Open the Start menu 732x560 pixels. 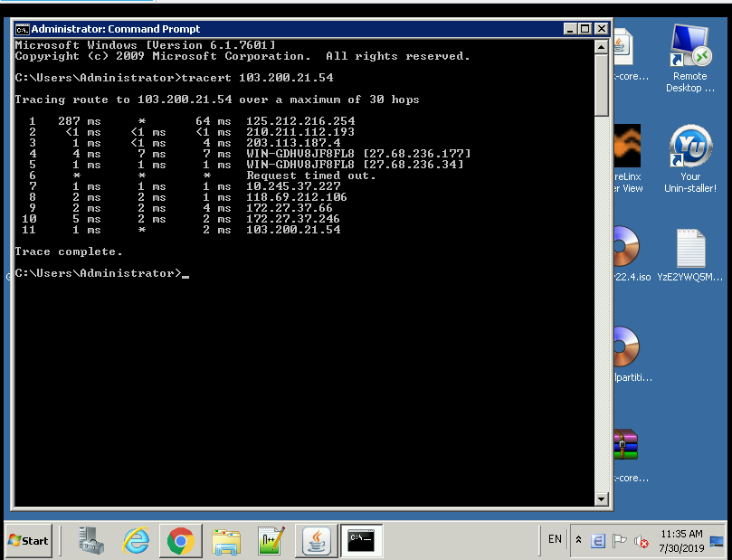point(28,540)
